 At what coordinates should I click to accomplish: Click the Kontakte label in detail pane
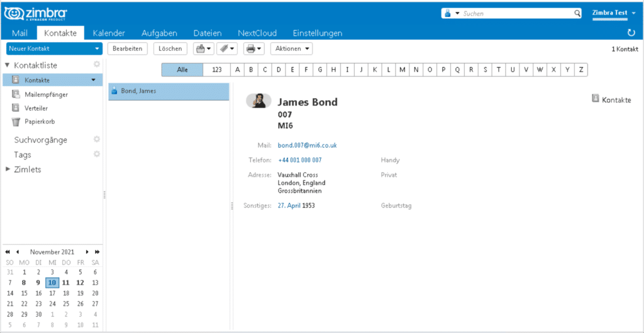(616, 100)
